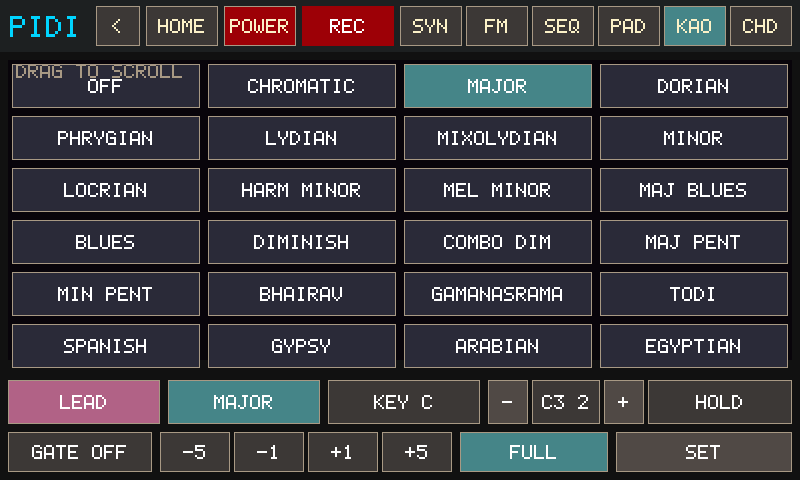Select the LOCRIAN scale
This screenshot has height=480, width=800.
[106, 190]
